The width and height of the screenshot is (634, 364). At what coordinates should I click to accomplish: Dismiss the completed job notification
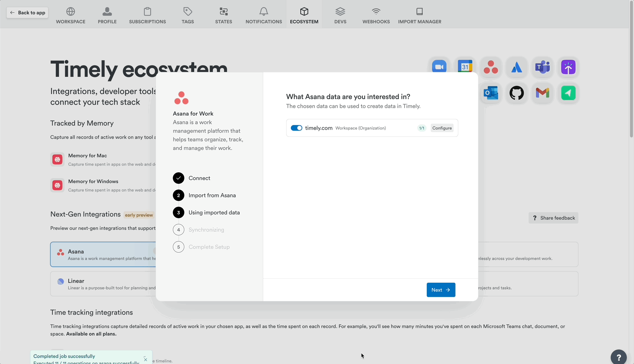pyautogui.click(x=145, y=359)
